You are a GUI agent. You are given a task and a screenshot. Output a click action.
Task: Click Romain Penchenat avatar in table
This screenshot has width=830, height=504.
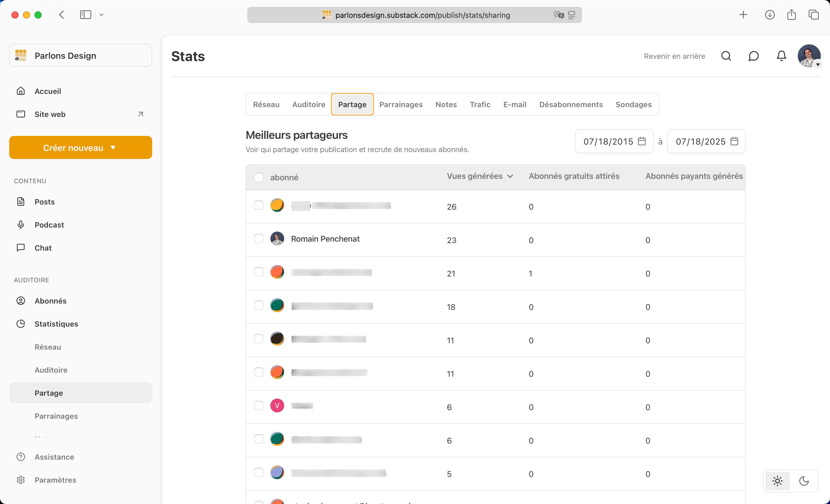point(277,238)
